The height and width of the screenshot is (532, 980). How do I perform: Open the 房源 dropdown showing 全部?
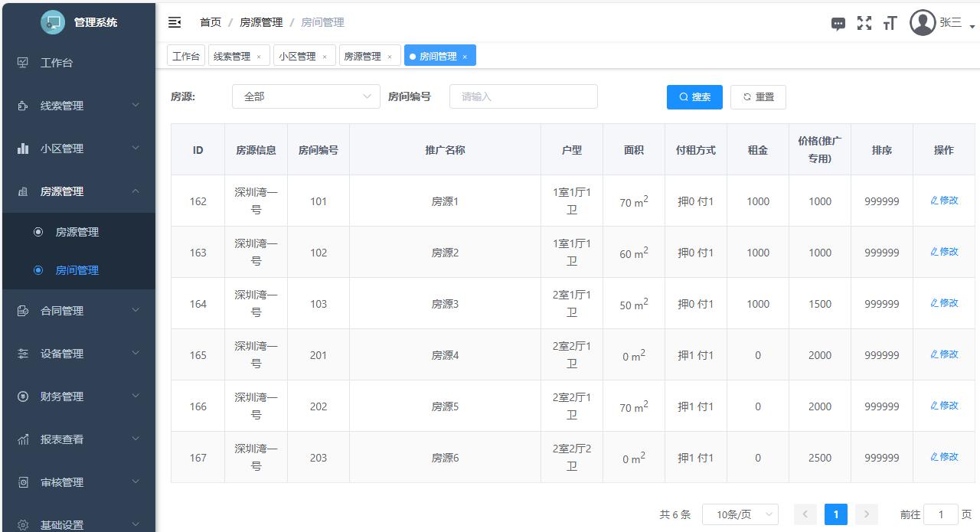[x=305, y=96]
